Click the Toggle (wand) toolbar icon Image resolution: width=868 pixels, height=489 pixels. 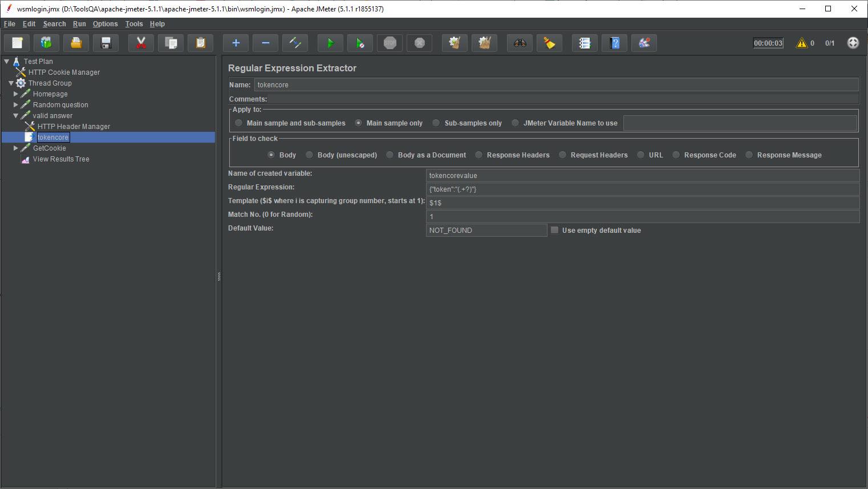pos(295,43)
